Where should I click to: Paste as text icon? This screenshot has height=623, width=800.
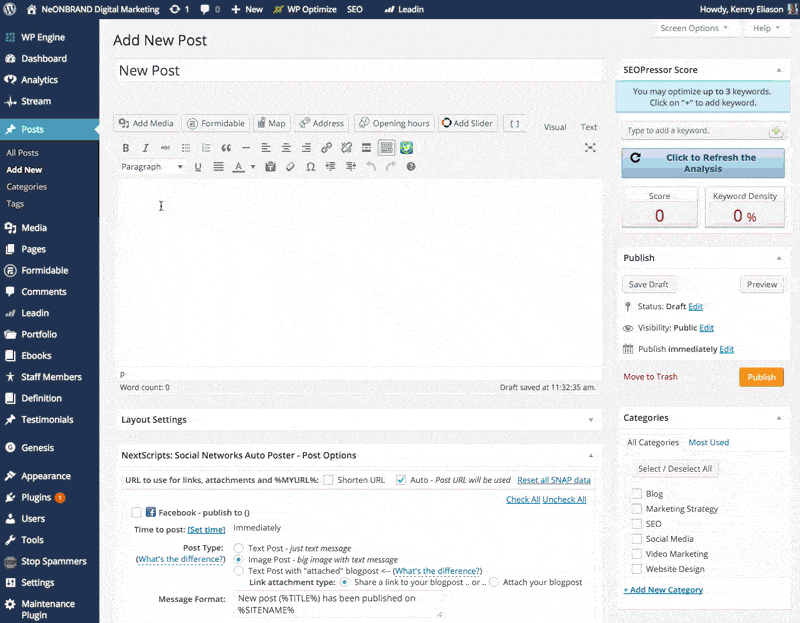tap(270, 167)
